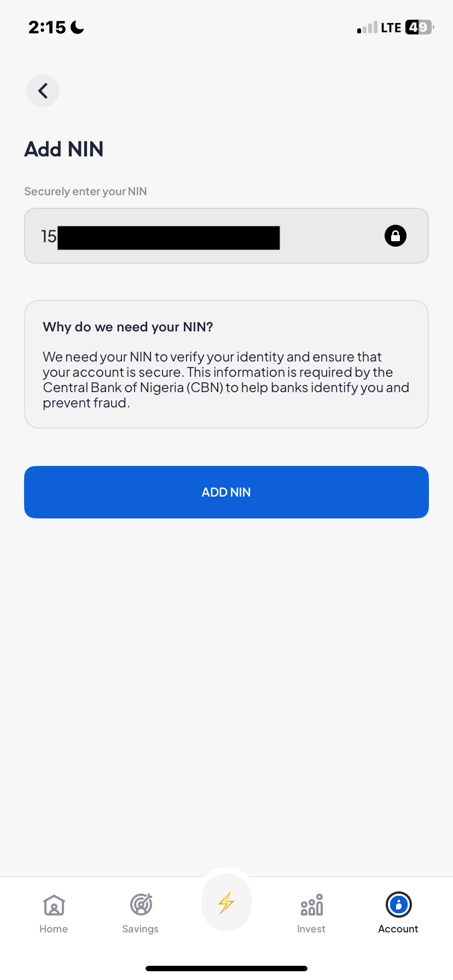
Task: Open the Account tab
Action: click(398, 913)
